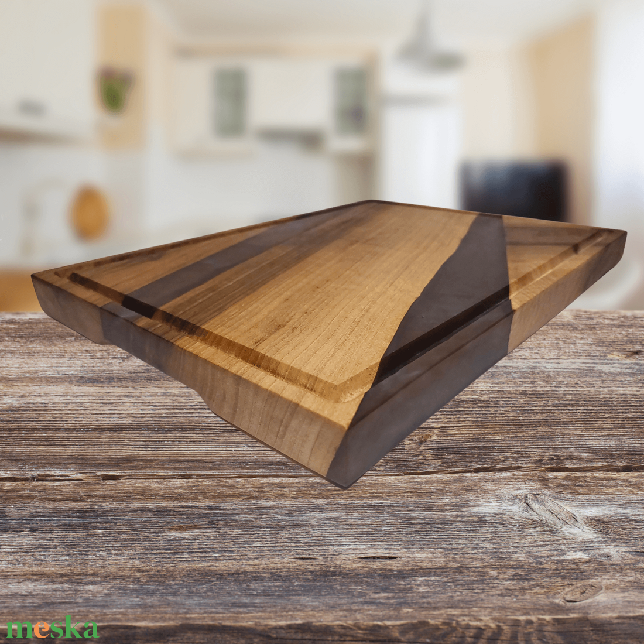Screen dimensions: 644x644
Task: Click the meska logo watermark
Action: coord(52,627)
